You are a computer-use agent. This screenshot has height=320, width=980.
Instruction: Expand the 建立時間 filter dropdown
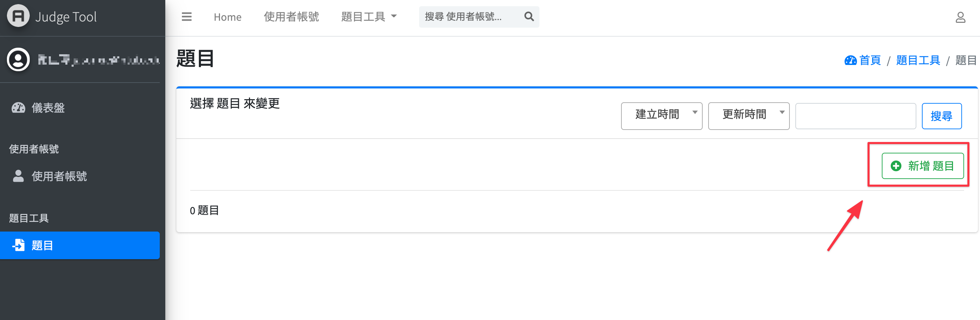(x=662, y=115)
